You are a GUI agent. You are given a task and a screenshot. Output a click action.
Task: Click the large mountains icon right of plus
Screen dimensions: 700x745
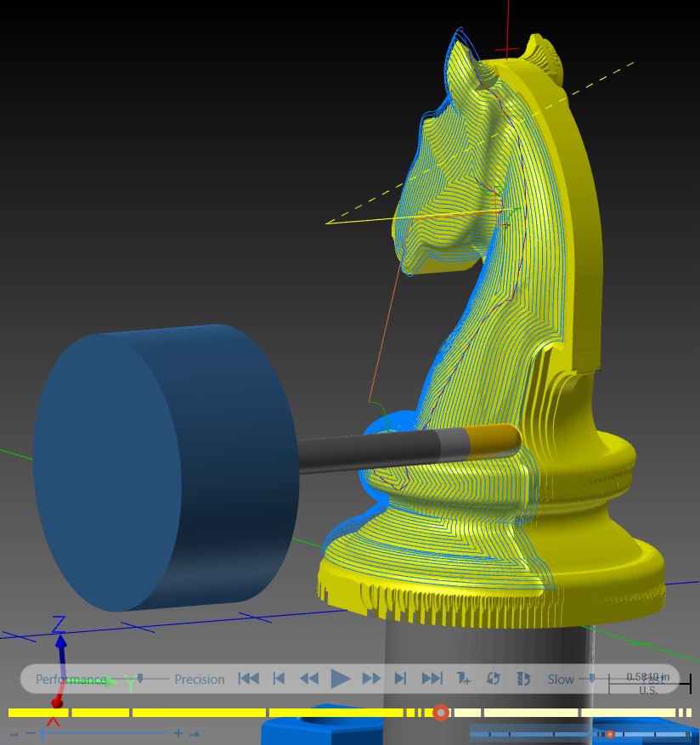click(x=195, y=734)
